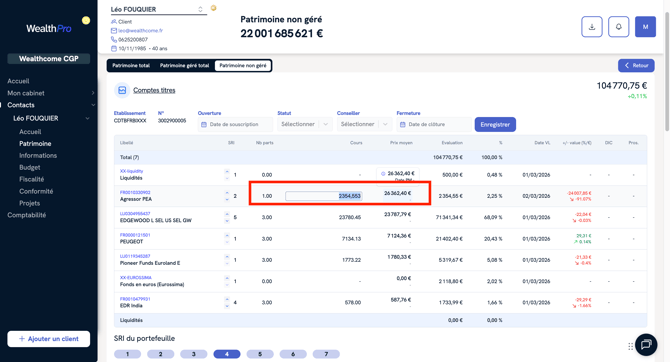The width and height of the screenshot is (670, 362).
Task: Select portfolio SRI level 3
Action: tap(194, 354)
